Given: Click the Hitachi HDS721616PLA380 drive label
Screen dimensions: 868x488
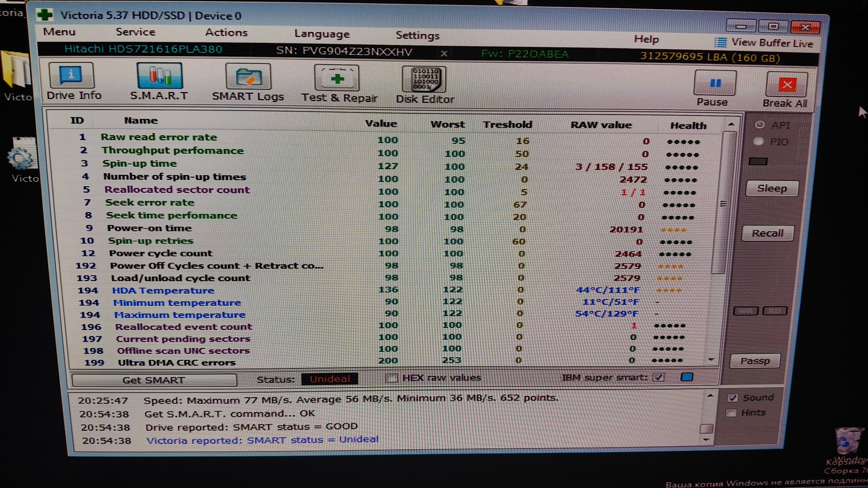Looking at the screenshot, I should coord(143,49).
